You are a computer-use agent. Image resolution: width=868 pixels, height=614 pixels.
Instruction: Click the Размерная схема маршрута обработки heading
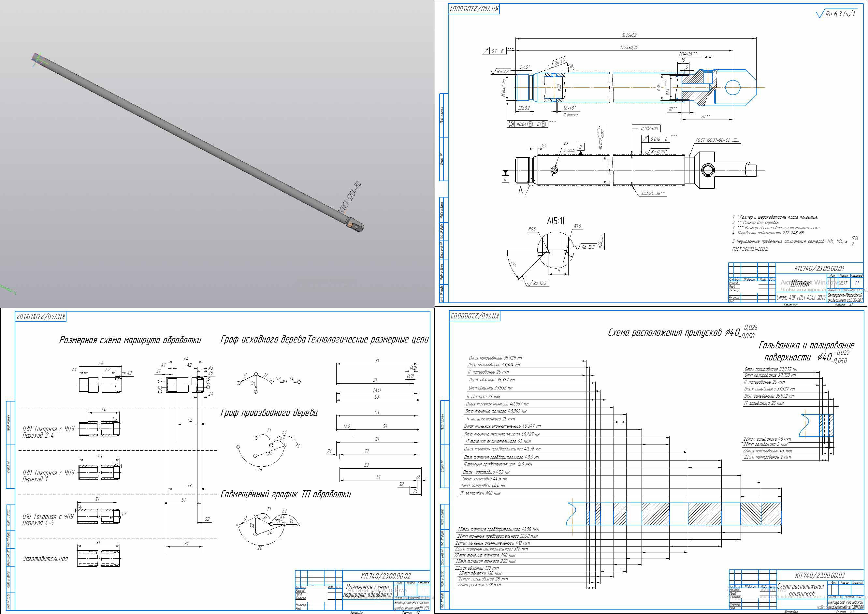coord(130,340)
